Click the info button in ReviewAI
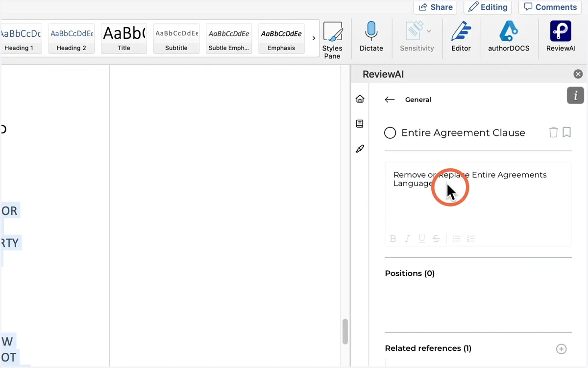The width and height of the screenshot is (588, 368). click(x=575, y=96)
